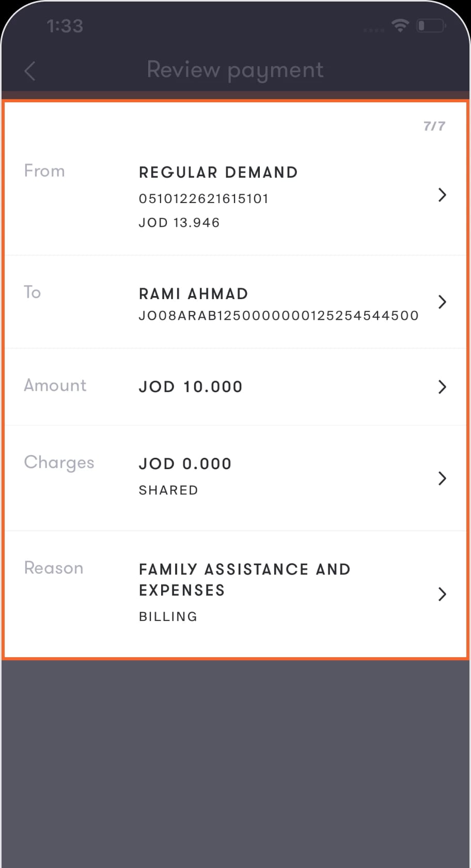Tap the 7/7 step indicator
Viewport: 471px width, 868px height.
tap(434, 126)
